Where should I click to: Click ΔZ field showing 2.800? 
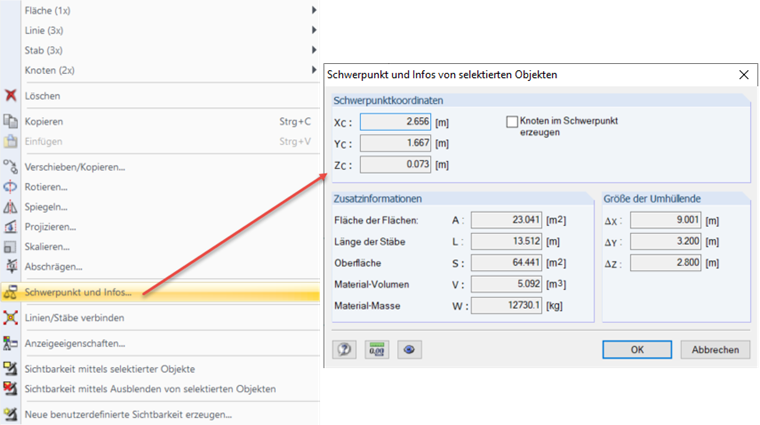pos(665,263)
